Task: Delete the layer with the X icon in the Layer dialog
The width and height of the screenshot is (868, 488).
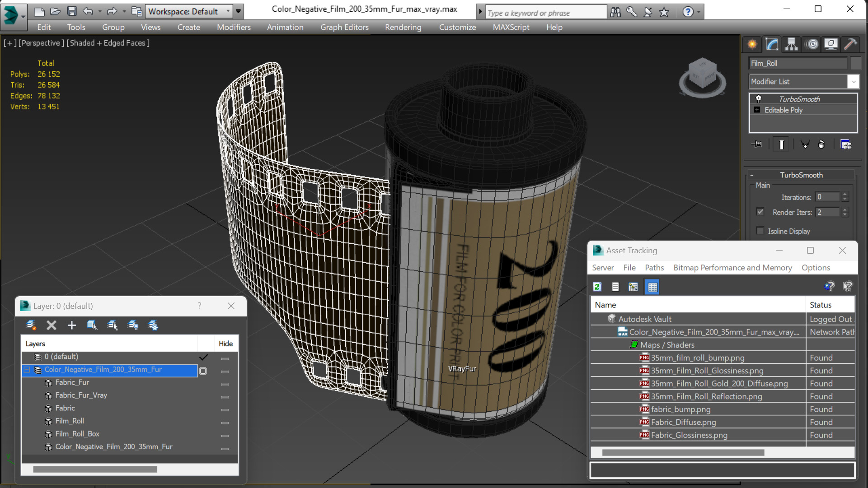Action: 52,325
